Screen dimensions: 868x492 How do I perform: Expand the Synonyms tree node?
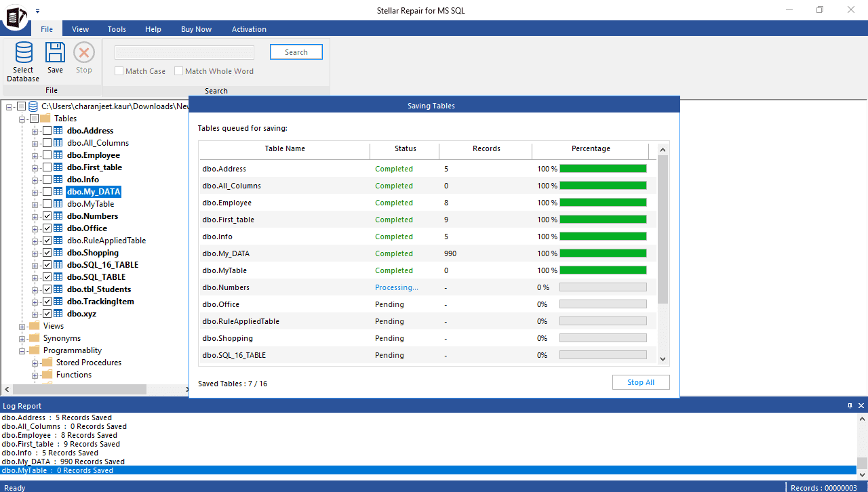point(22,338)
